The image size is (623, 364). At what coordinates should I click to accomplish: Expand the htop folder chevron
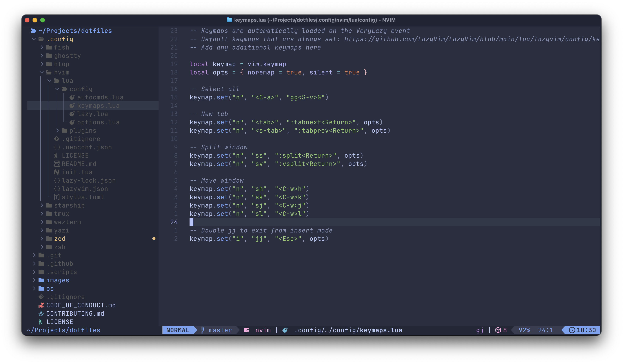tap(42, 64)
